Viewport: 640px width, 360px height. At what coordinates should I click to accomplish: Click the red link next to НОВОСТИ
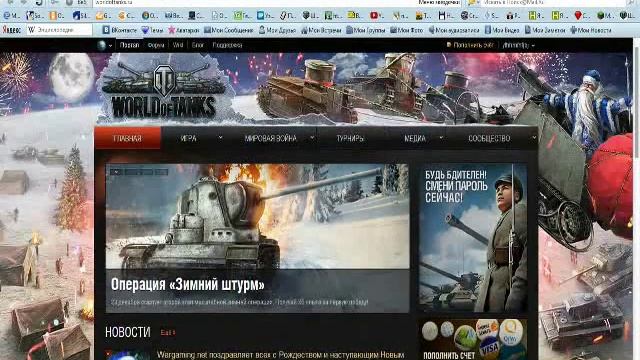coord(167,333)
